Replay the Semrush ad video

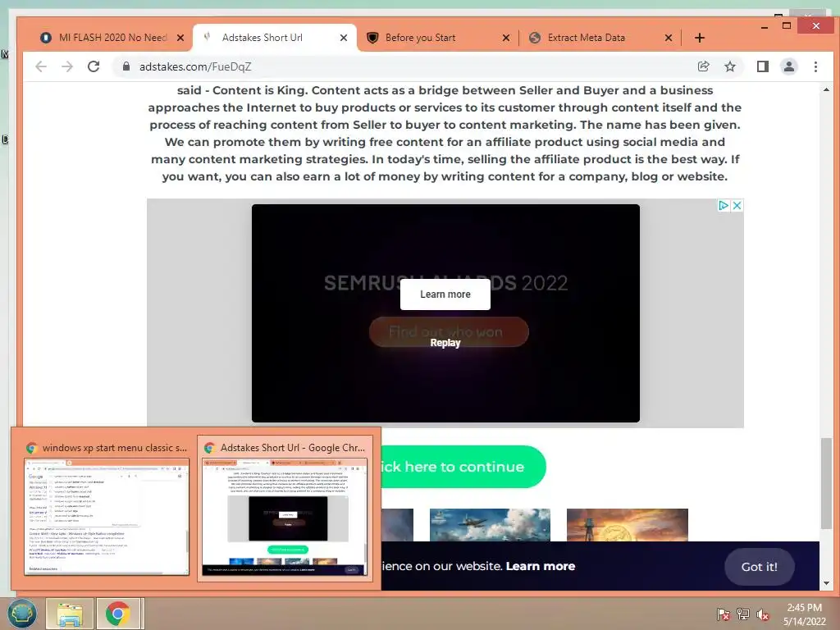click(445, 343)
